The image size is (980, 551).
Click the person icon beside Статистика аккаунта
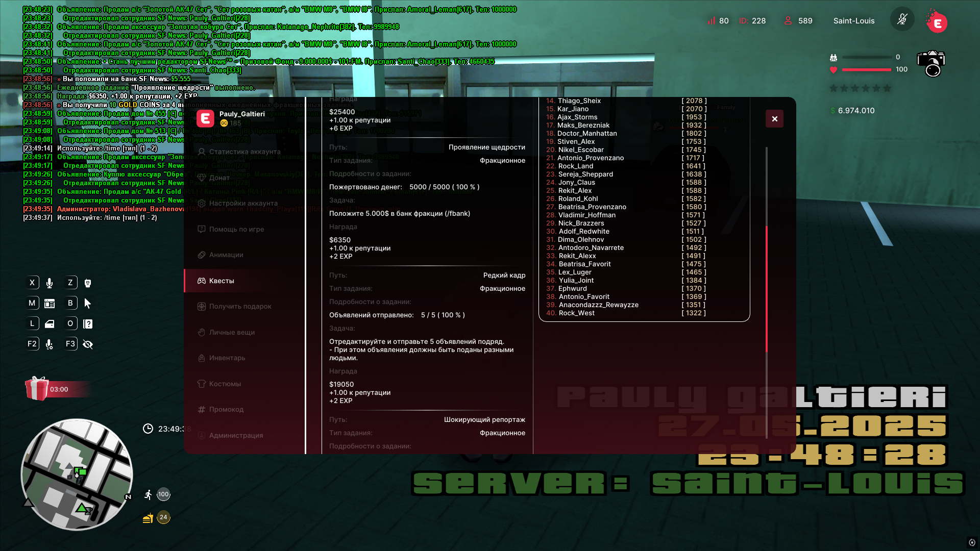coord(202,152)
